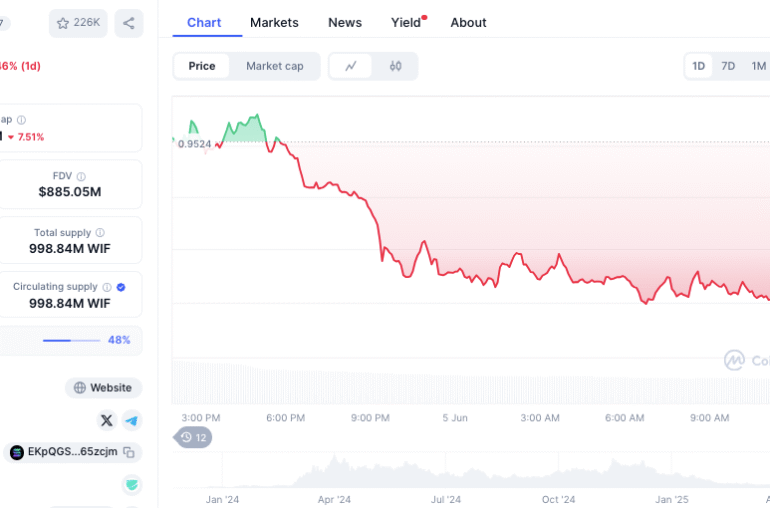The height and width of the screenshot is (508, 770).
Task: Click the Circulating supply info icon
Action: [x=107, y=287]
